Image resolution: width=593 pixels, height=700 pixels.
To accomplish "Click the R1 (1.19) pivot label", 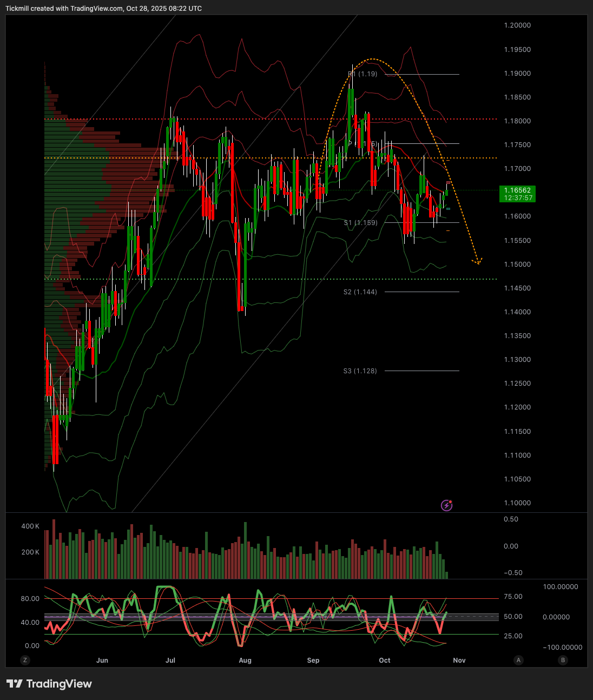I will (363, 74).
